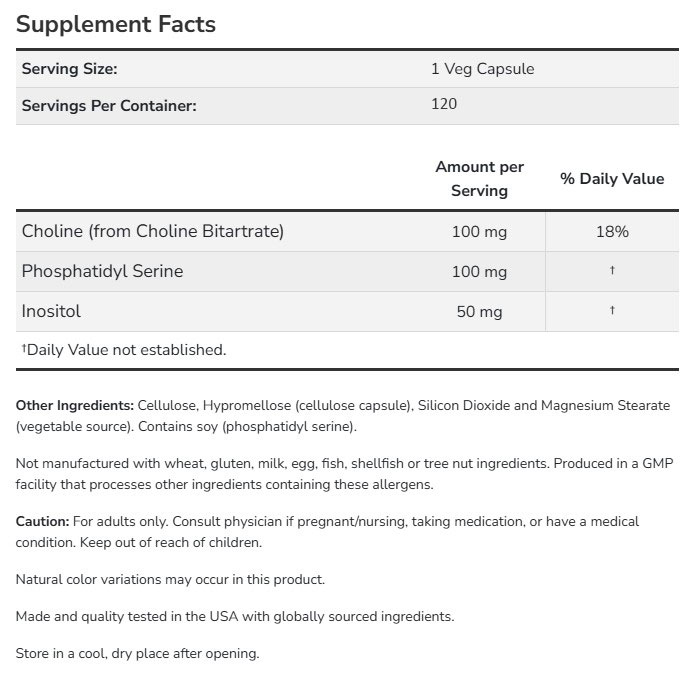Image resolution: width=693 pixels, height=675 pixels.
Task: Click the 18% daily value cell
Action: pos(611,231)
